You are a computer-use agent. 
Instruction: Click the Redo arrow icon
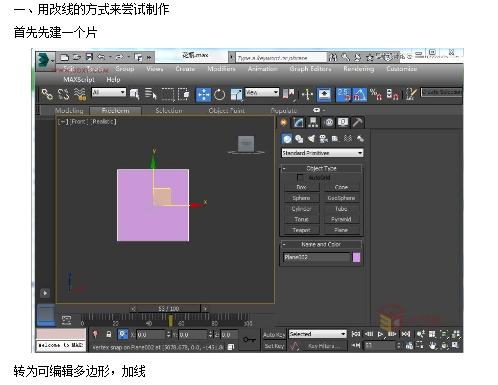point(119,57)
